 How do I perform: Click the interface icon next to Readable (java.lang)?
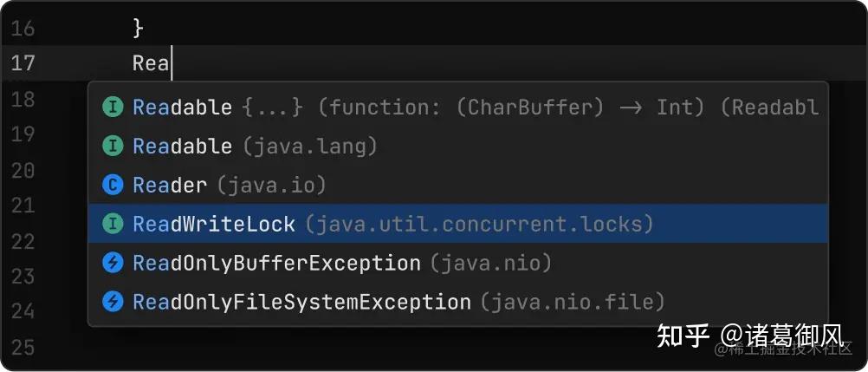tap(113, 147)
